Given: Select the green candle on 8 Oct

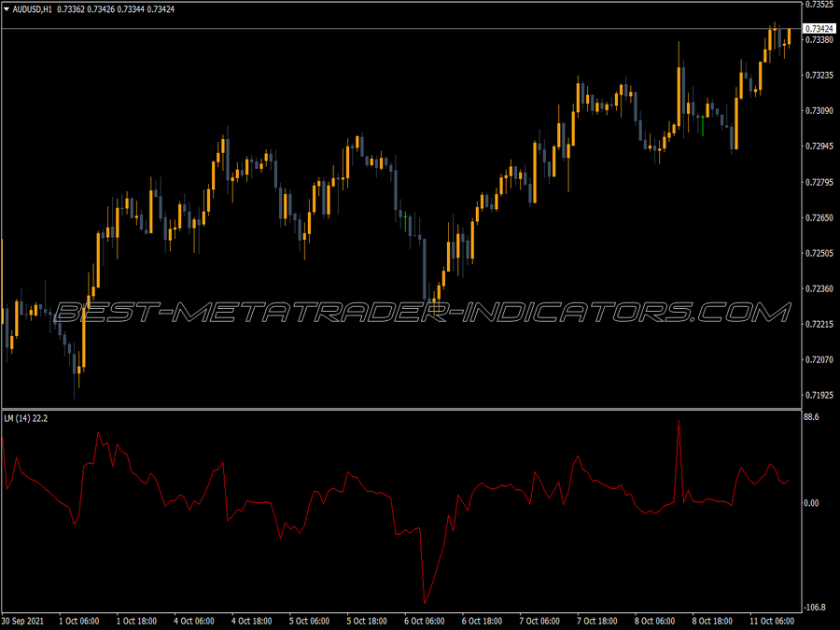Looking at the screenshot, I should click(703, 125).
